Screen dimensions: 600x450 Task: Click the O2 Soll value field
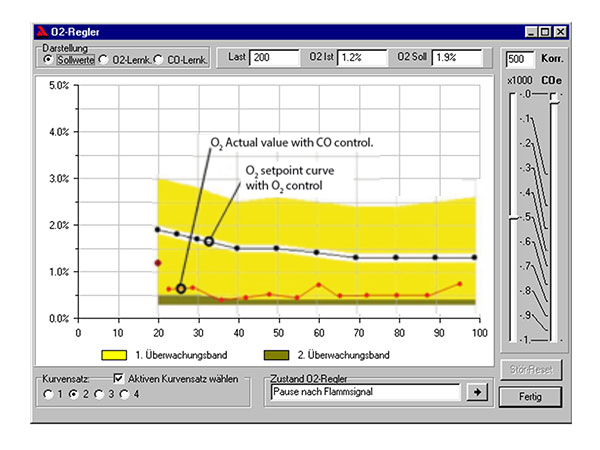[x=457, y=58]
